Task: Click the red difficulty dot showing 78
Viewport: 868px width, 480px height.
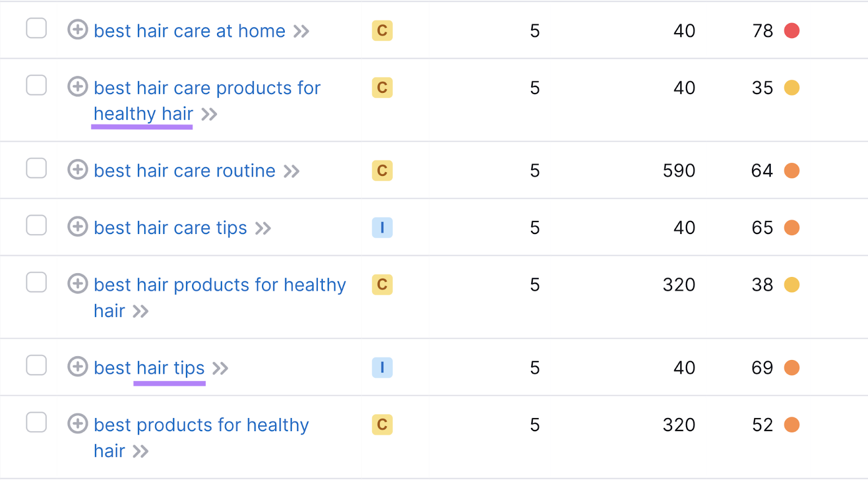Action: [x=792, y=31]
